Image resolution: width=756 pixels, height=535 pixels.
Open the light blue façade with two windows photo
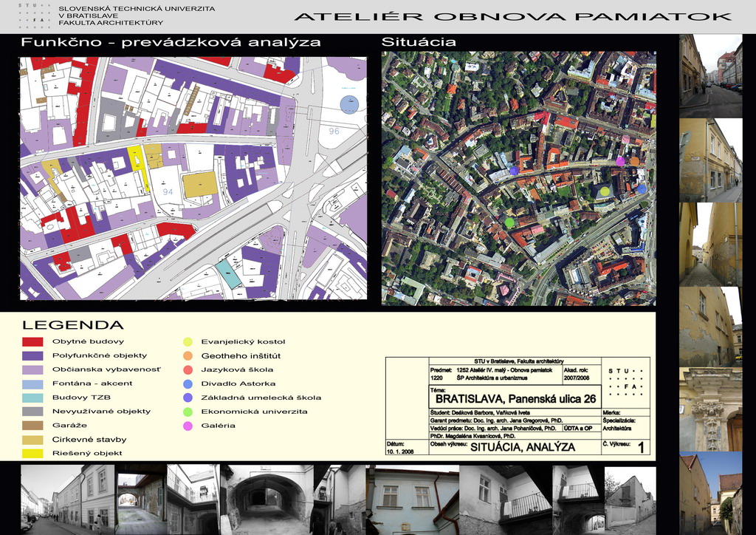412,500
